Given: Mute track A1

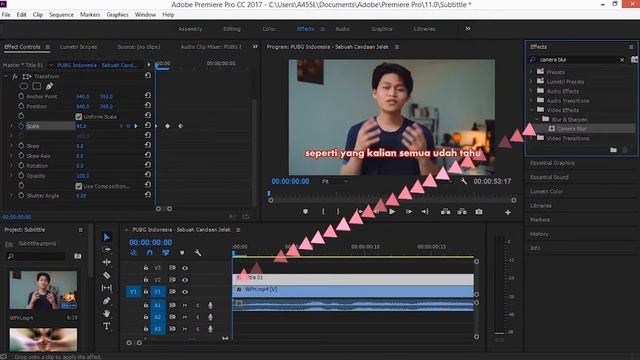Looking at the screenshot, I should click(185, 305).
